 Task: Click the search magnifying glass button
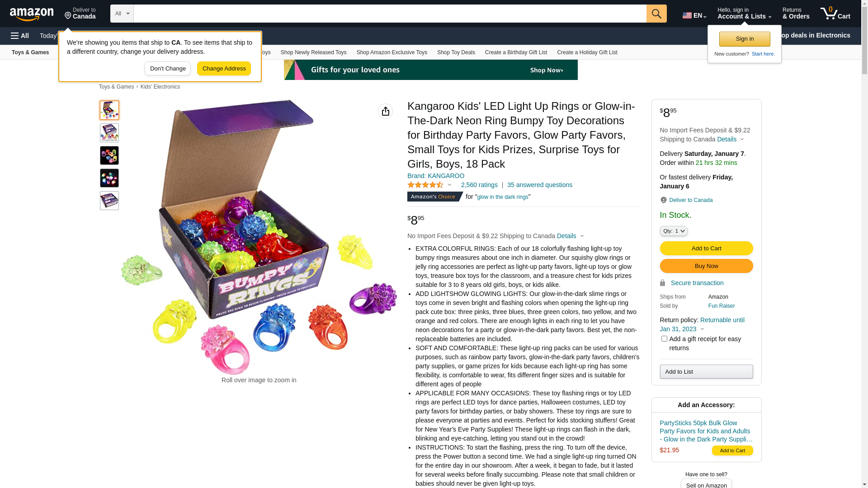[x=656, y=14]
